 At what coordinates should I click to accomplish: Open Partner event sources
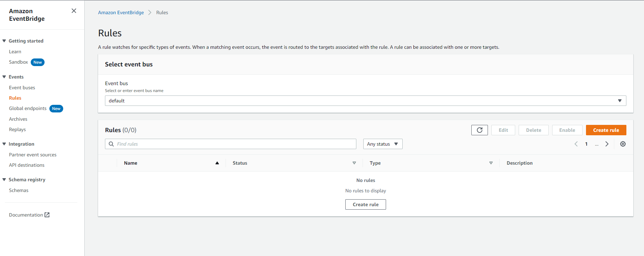(x=33, y=155)
